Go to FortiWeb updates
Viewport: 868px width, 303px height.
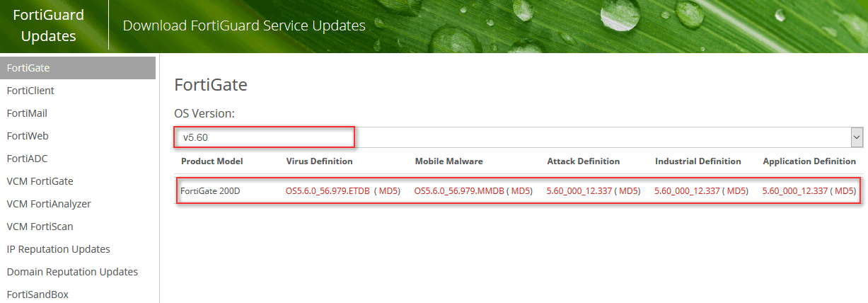click(x=28, y=136)
